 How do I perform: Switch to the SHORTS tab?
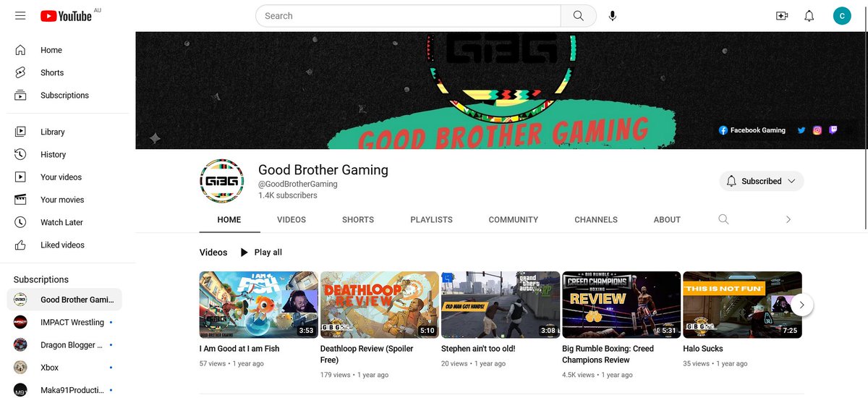[x=358, y=219]
